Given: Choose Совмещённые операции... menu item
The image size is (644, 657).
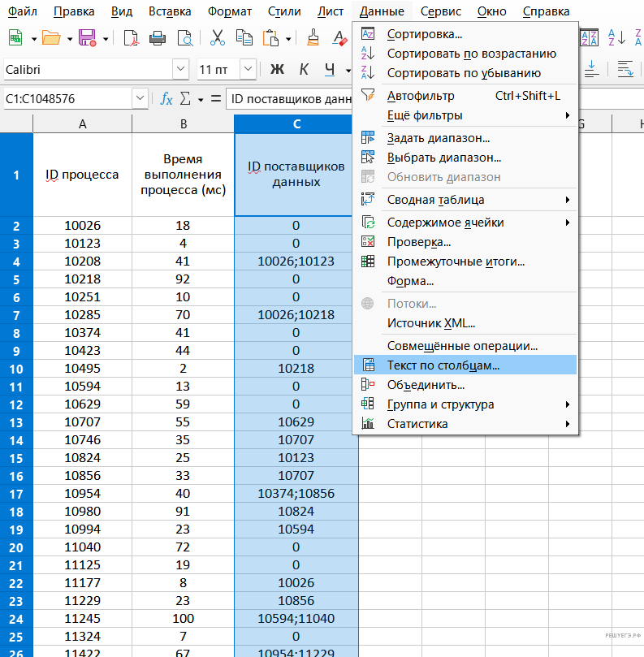Looking at the screenshot, I should coord(465,346).
